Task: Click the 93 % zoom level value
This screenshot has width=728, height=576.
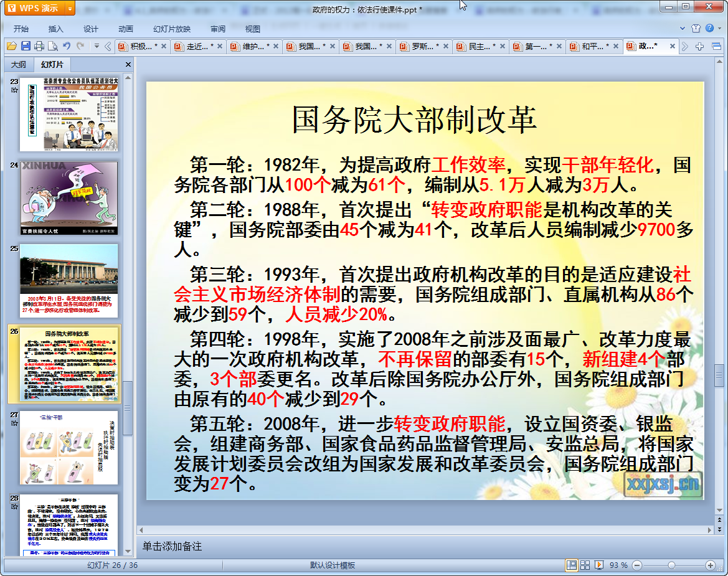Action: point(618,565)
